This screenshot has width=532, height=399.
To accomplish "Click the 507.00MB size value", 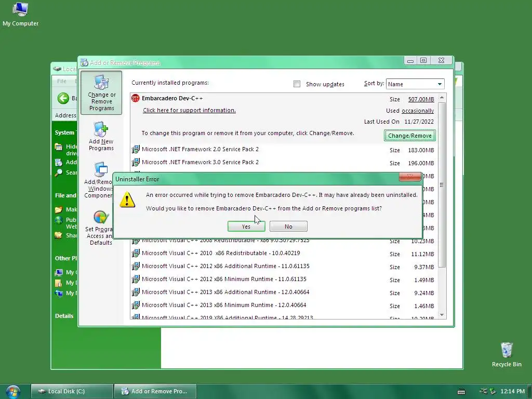I will pyautogui.click(x=421, y=99).
